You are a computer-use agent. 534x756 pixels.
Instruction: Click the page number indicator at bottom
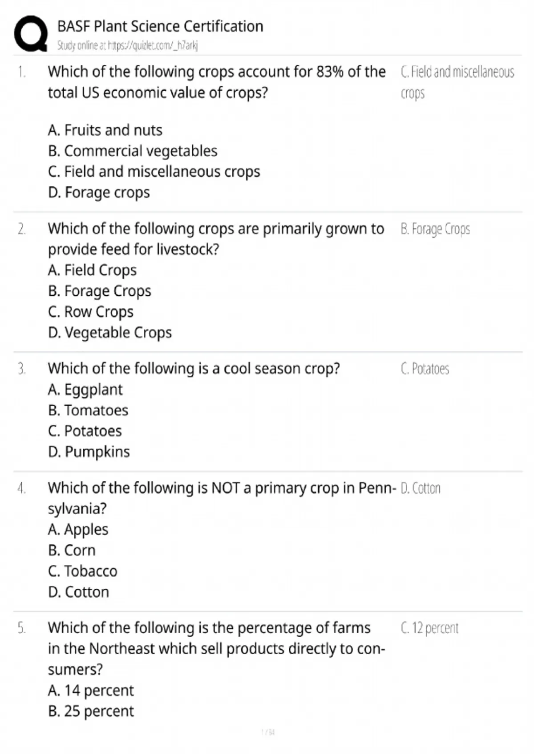click(268, 732)
